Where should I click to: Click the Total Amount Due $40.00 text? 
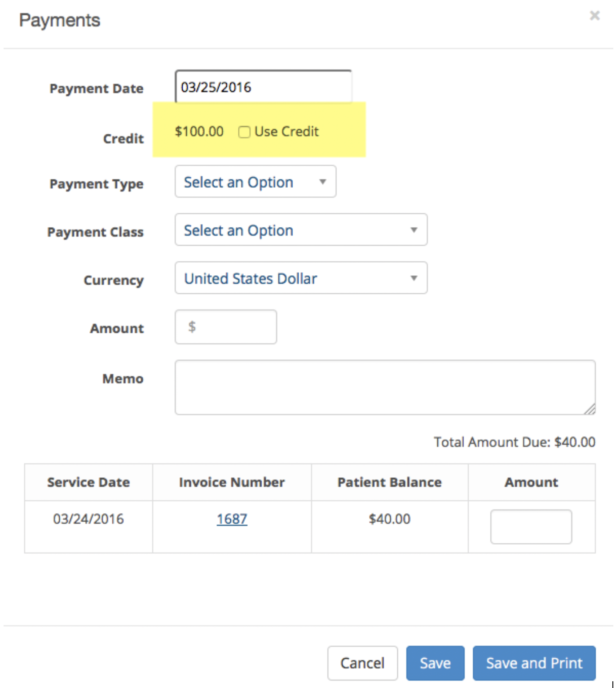[x=515, y=442]
